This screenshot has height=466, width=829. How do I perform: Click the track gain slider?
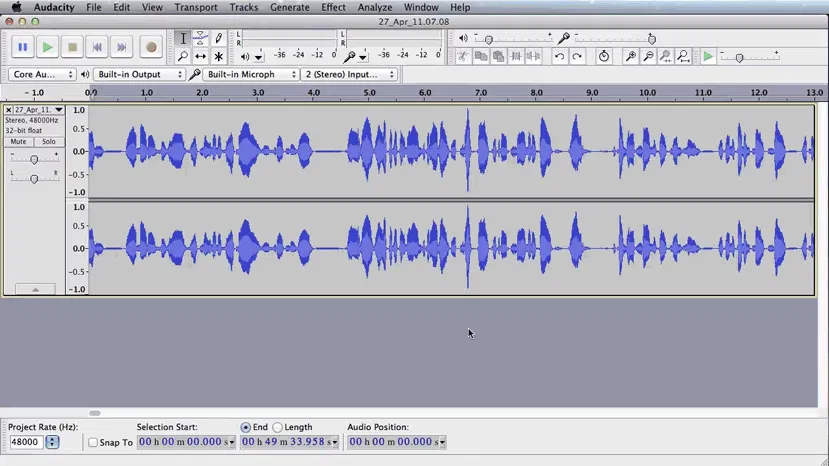[34, 159]
